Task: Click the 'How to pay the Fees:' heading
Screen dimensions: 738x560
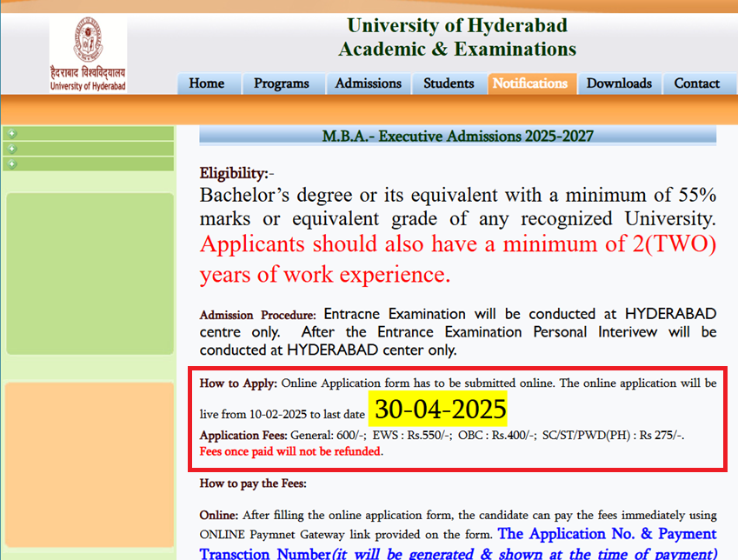Action: 253,483
